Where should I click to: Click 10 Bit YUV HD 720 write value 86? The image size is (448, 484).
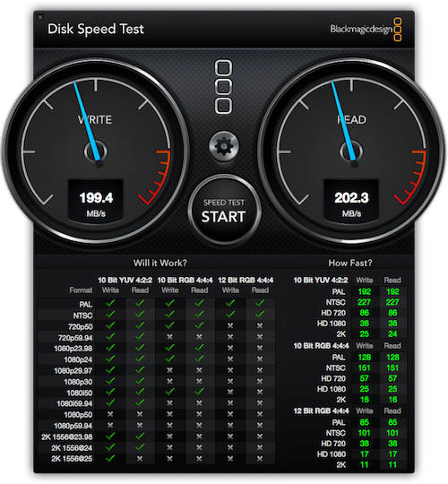point(365,313)
